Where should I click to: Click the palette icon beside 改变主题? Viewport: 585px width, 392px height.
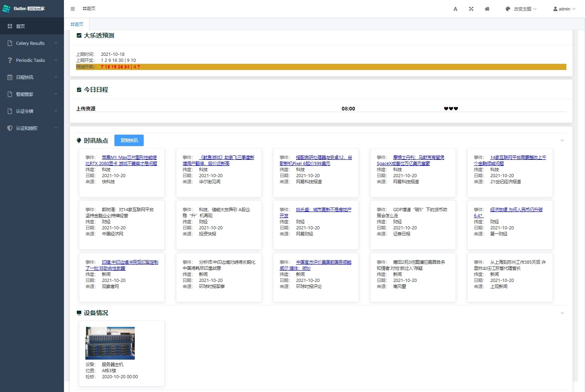[x=508, y=9]
